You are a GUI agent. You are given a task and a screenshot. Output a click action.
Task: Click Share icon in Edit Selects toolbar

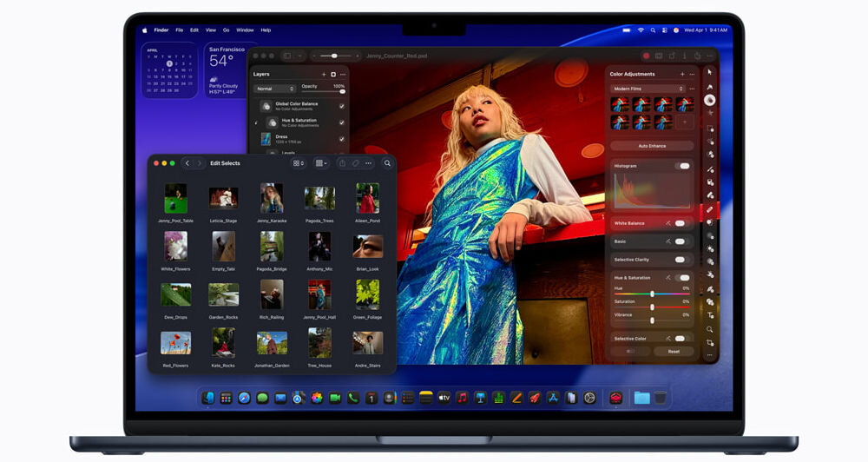(x=342, y=163)
